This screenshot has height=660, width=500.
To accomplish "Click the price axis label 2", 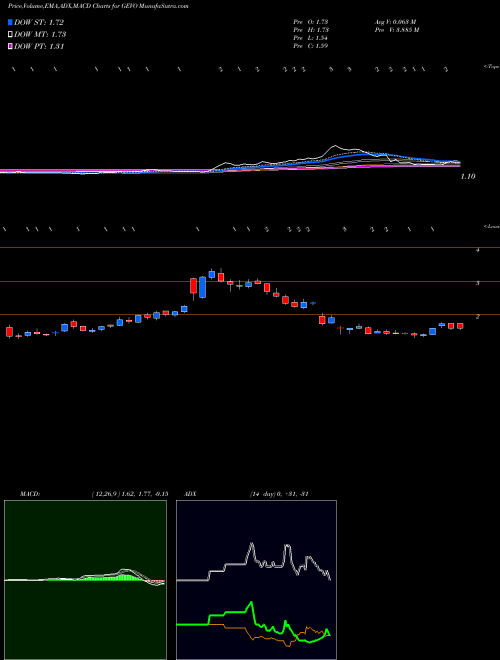I will coord(478,317).
